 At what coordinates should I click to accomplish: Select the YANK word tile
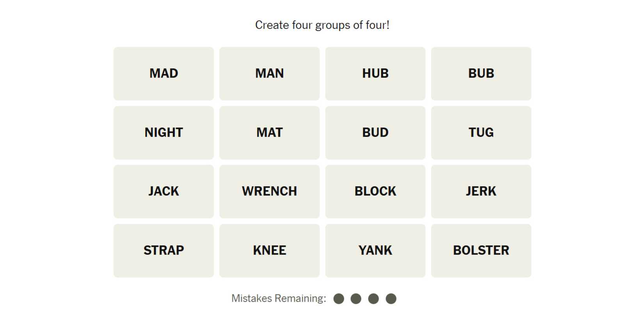375,250
